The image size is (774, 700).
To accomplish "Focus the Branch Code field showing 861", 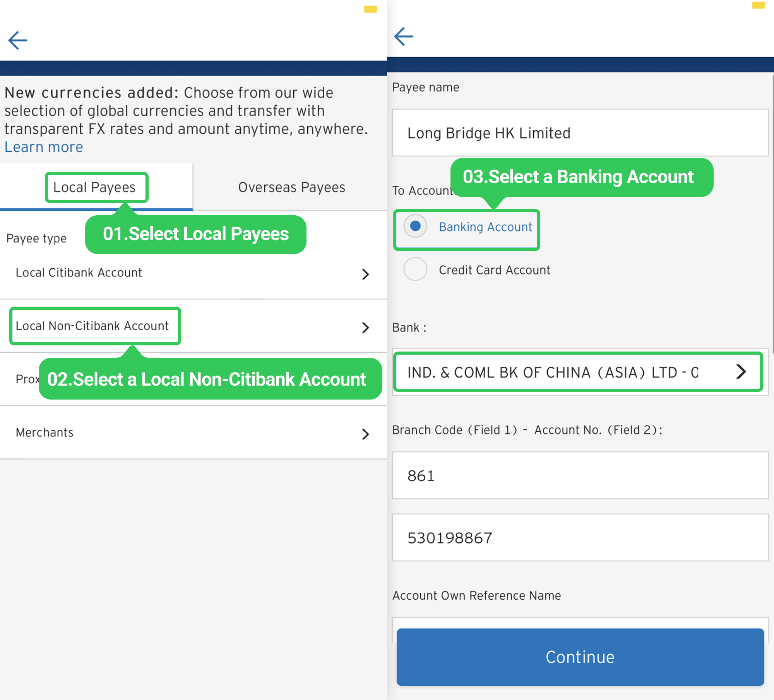I will tap(580, 475).
